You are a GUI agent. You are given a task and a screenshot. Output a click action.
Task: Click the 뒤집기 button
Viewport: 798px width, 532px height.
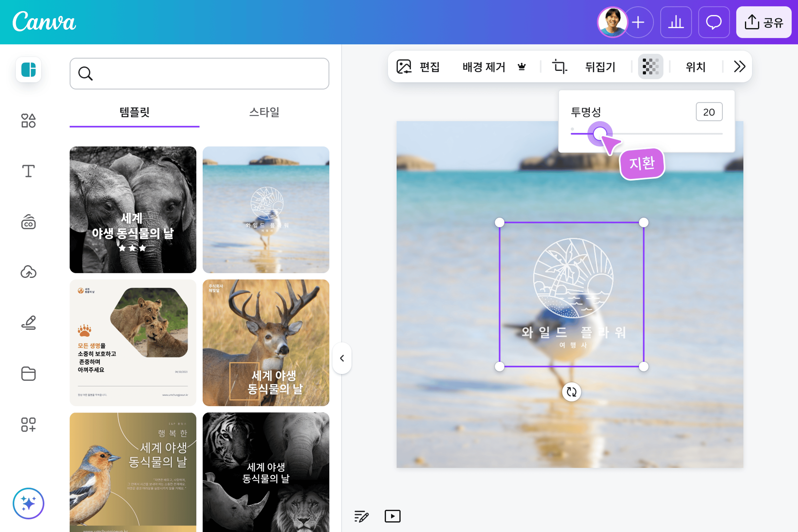pos(600,67)
